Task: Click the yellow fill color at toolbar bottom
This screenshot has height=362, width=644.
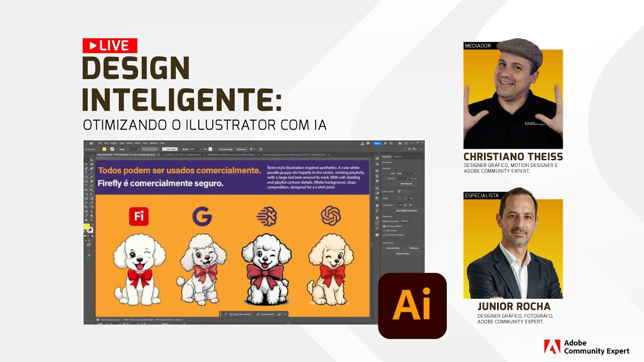Action: (x=87, y=227)
